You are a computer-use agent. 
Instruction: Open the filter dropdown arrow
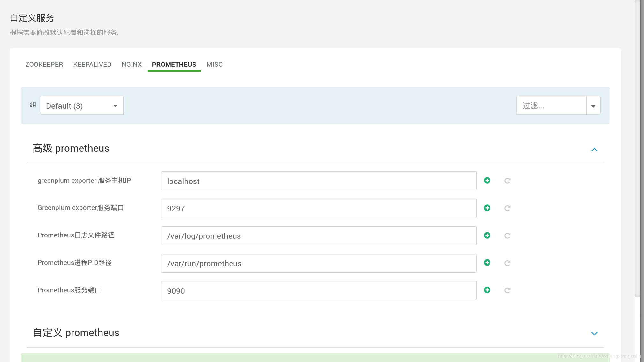pos(593,106)
